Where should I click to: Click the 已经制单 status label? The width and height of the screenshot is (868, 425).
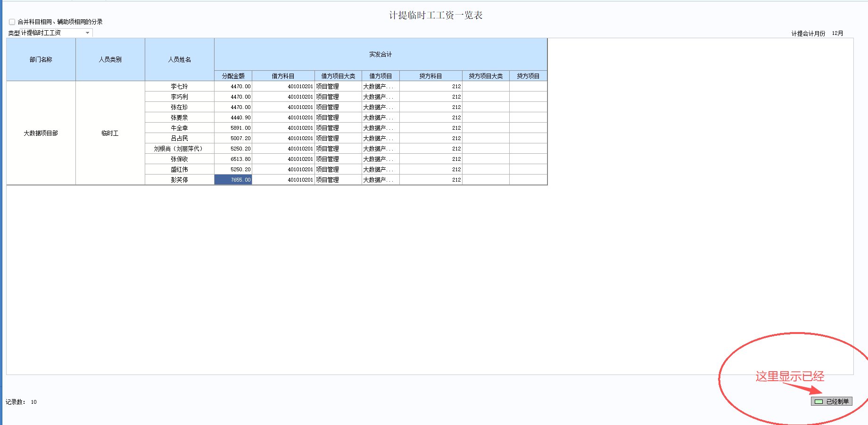(837, 401)
